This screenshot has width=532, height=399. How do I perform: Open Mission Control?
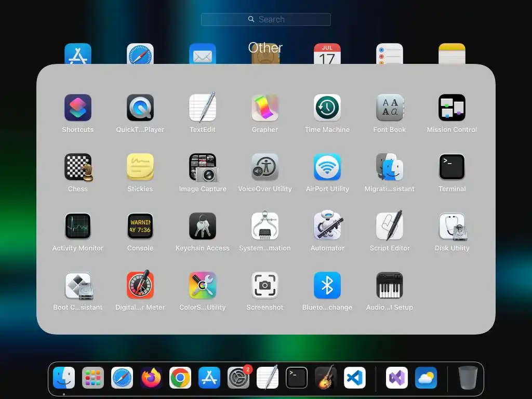click(452, 108)
